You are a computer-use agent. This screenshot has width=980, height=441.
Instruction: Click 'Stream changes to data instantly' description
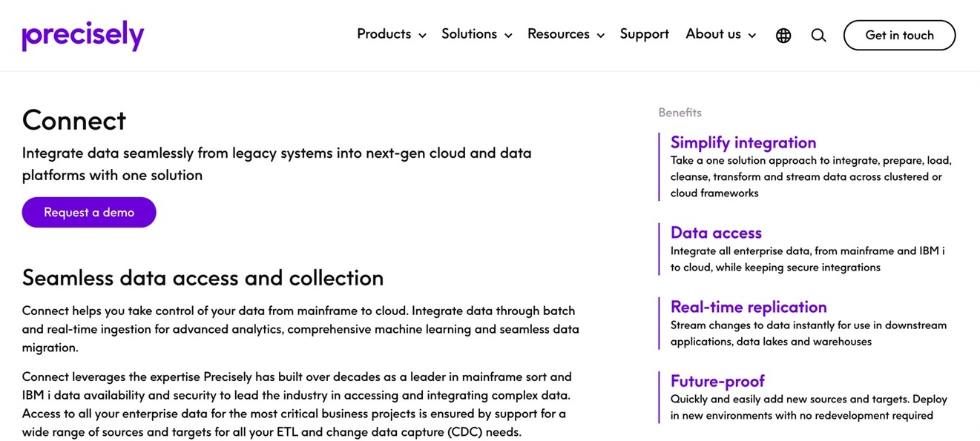[x=809, y=334]
